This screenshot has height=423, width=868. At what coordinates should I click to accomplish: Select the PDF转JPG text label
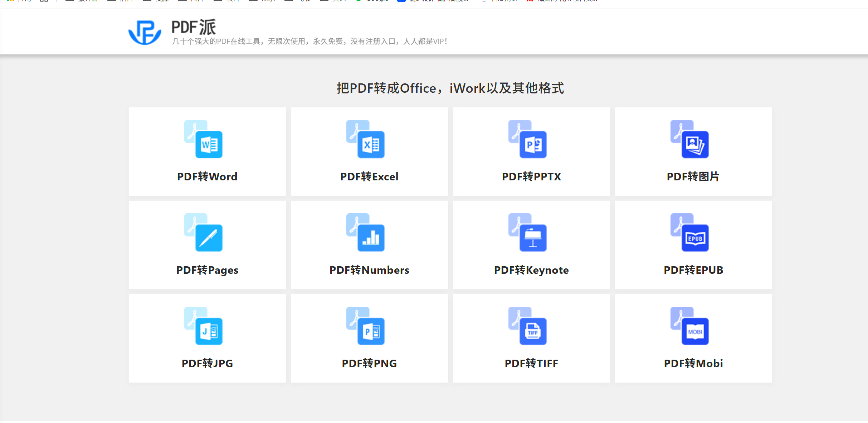point(207,364)
